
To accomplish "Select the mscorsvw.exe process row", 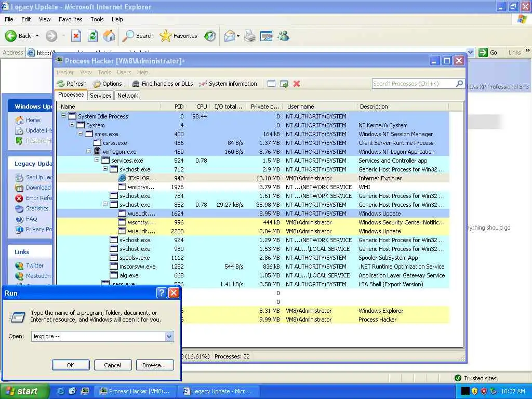I will click(253, 267).
